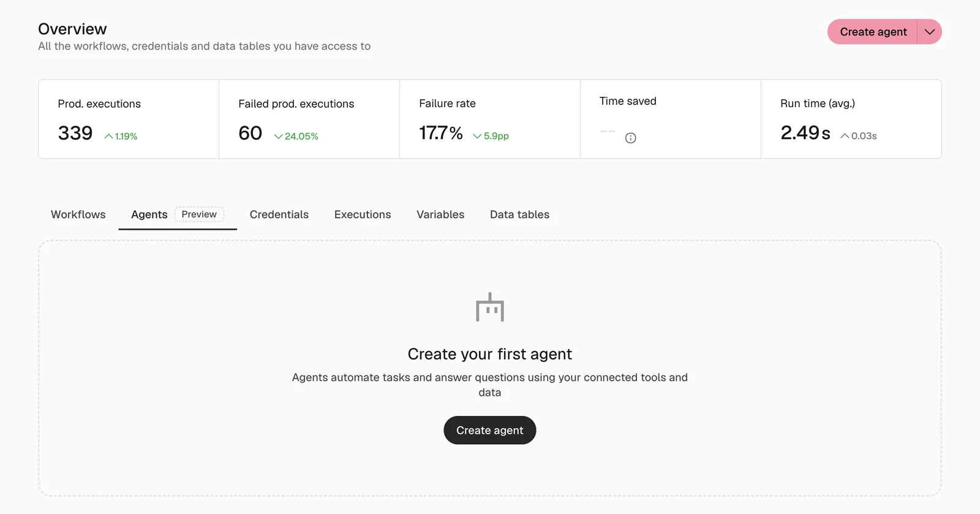The height and width of the screenshot is (514, 980).
Task: Click the 5.9pp decrease indicator
Action: pyautogui.click(x=491, y=136)
